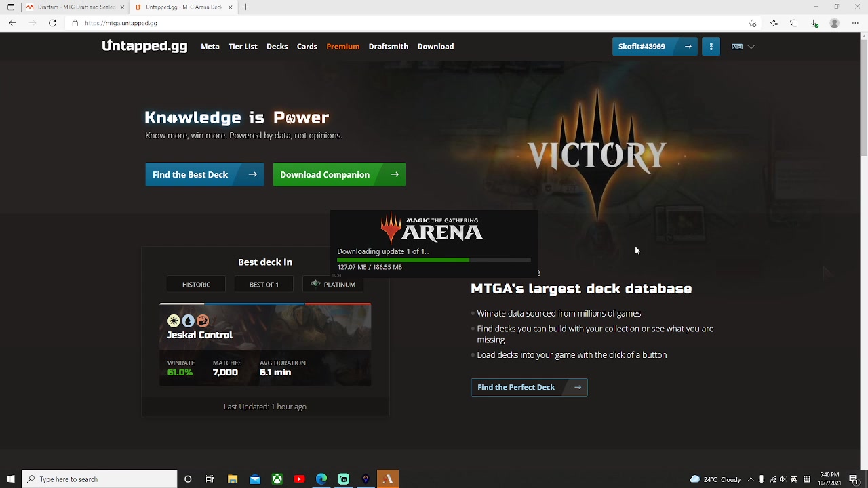Open the Meta menu item

point(210,47)
